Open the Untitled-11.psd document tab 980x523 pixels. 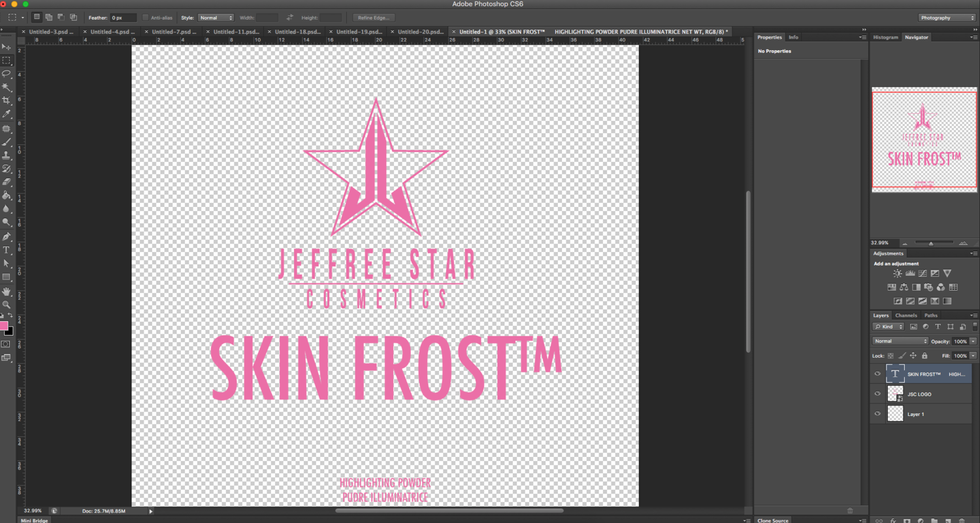[x=235, y=31]
